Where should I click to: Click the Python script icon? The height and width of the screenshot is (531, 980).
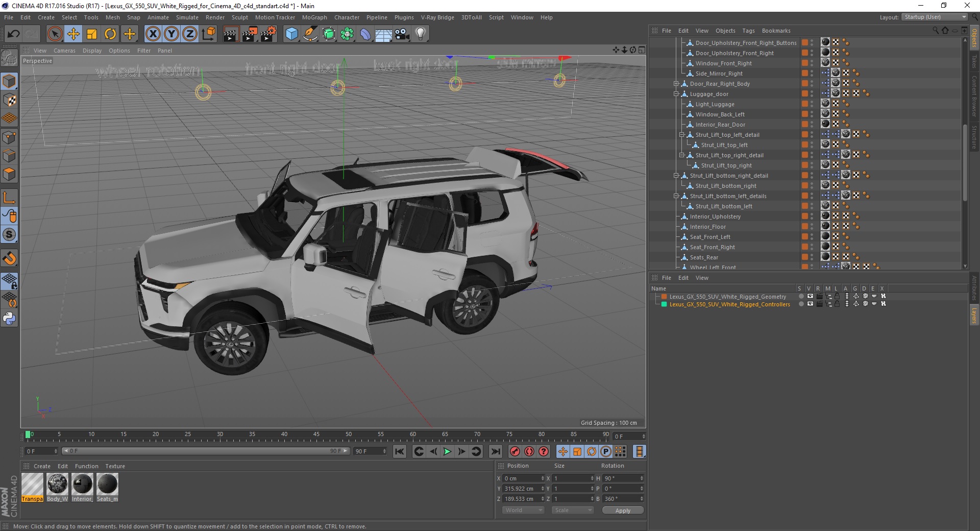(9, 319)
